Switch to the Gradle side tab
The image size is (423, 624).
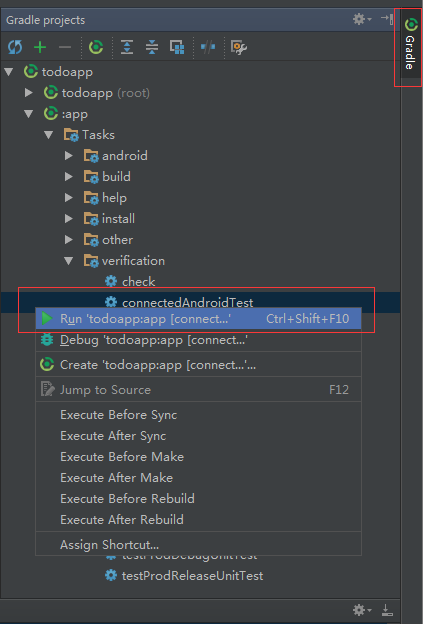410,45
